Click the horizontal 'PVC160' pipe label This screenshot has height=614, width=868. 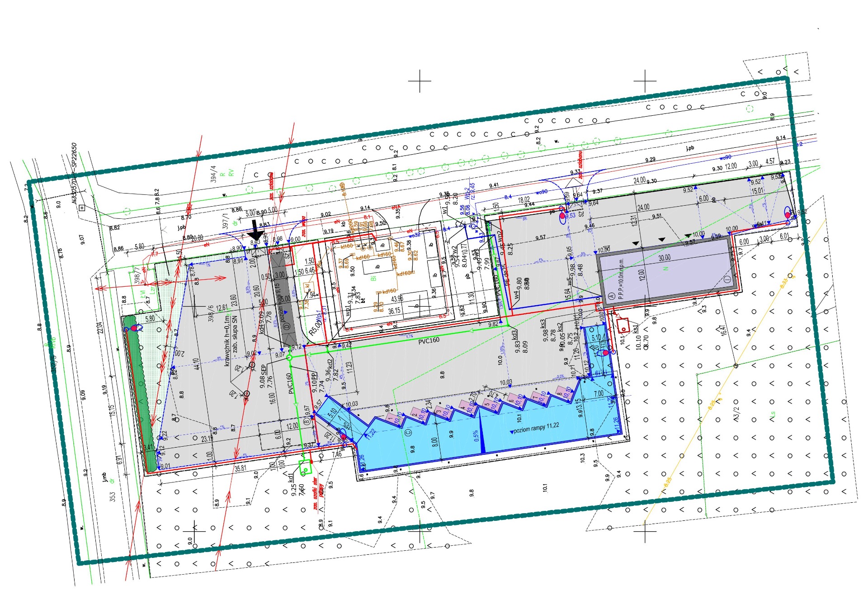[x=429, y=340]
